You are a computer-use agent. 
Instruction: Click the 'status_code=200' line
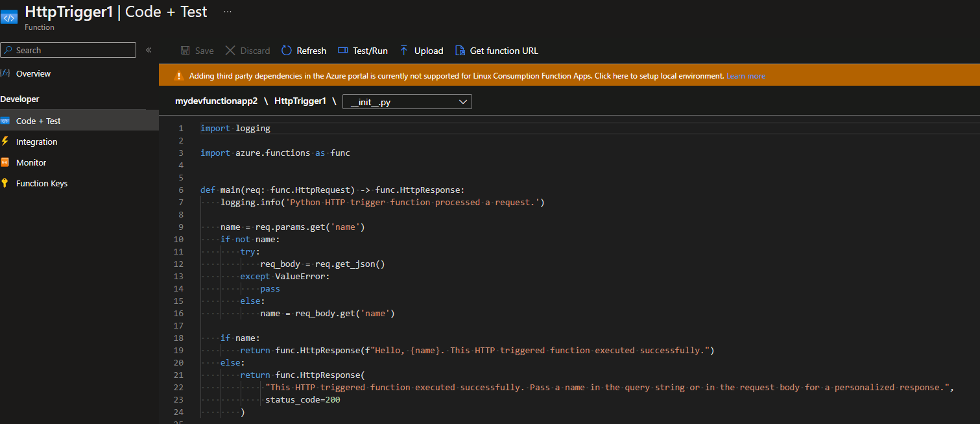tap(303, 400)
